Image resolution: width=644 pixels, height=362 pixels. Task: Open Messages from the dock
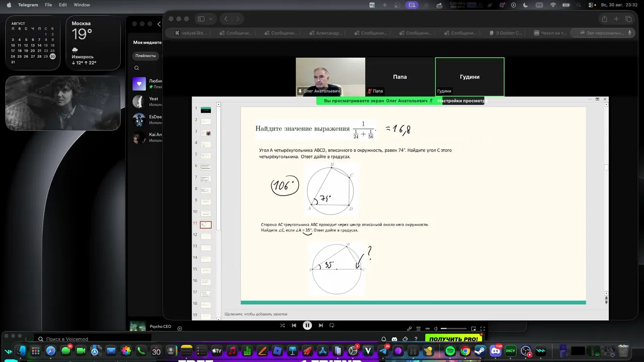coord(66,351)
